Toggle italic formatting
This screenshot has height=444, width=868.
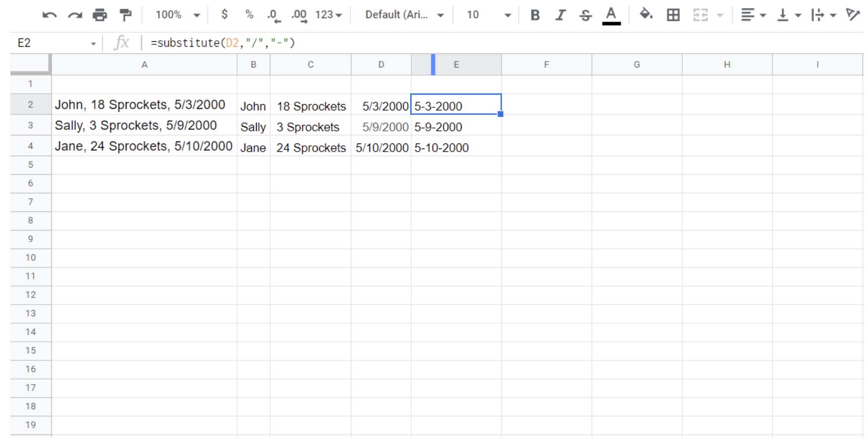pyautogui.click(x=560, y=15)
